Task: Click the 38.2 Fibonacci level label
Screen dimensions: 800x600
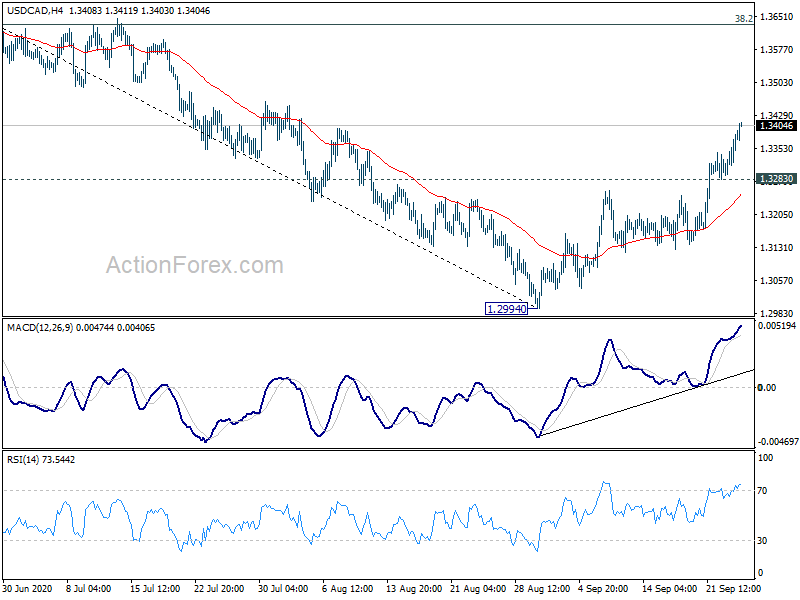Action: tap(743, 19)
